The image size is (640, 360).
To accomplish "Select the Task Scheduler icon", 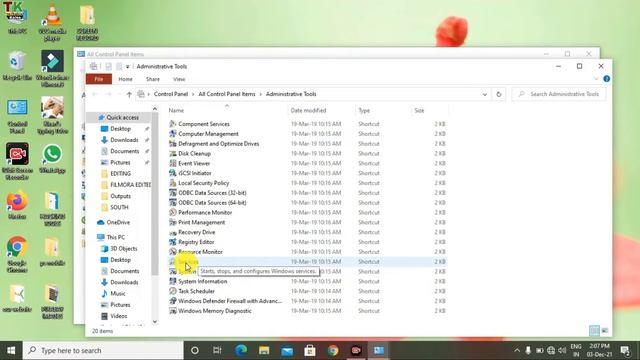I will click(x=173, y=291).
